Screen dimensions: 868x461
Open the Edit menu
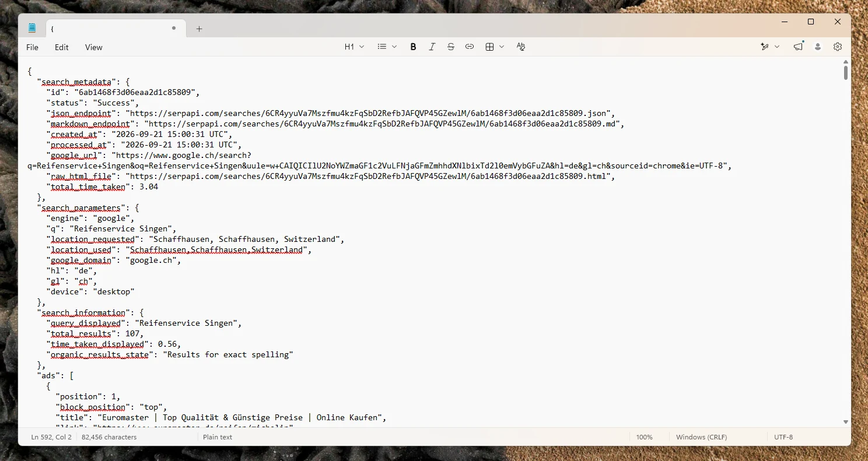coord(62,47)
